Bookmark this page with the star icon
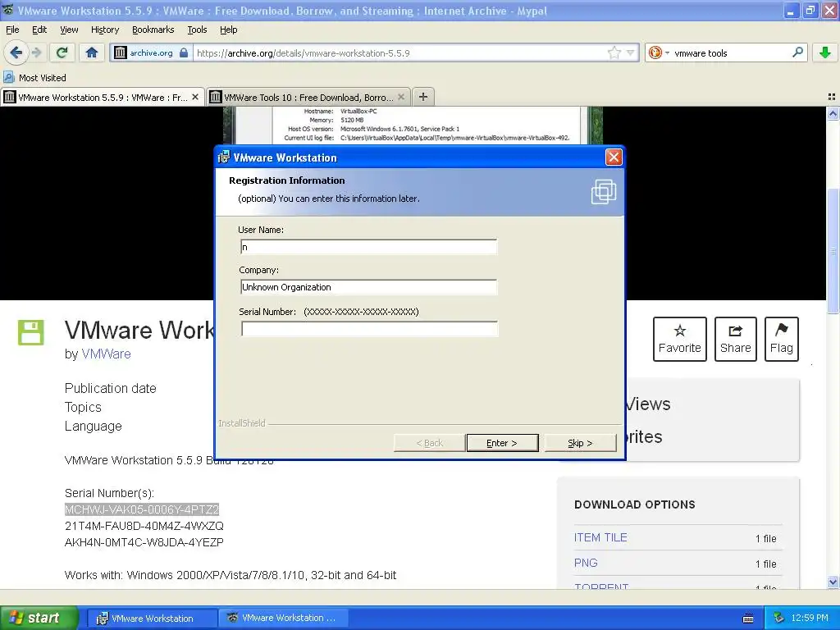Image resolution: width=840 pixels, height=630 pixels. [614, 52]
